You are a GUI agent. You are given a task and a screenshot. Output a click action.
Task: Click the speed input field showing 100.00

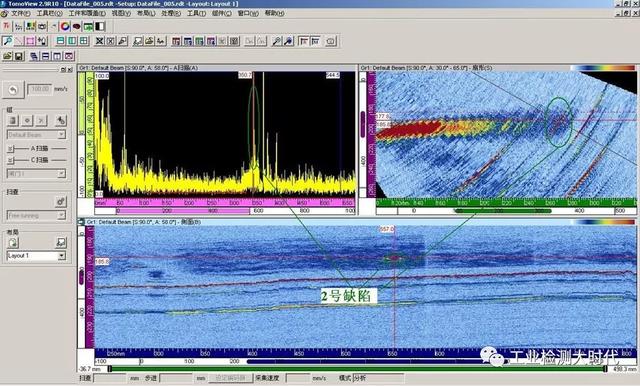pyautogui.click(x=40, y=89)
